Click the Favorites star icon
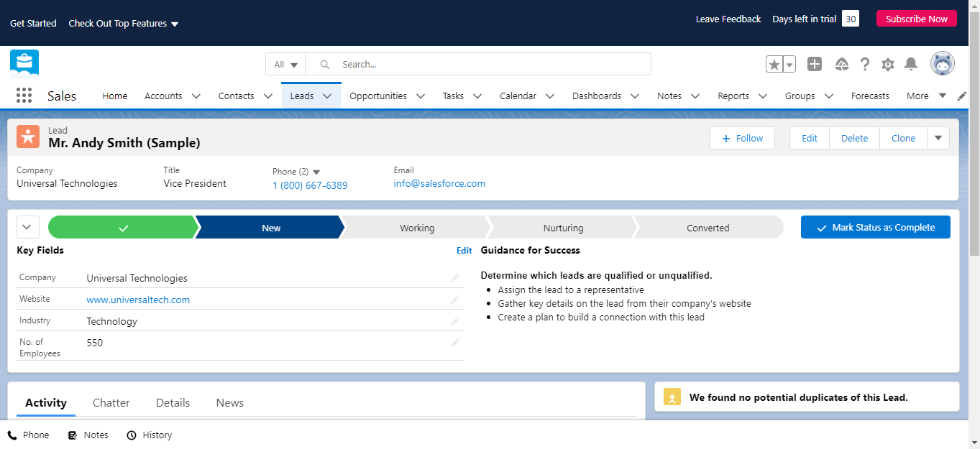The image size is (980, 449). (x=774, y=65)
